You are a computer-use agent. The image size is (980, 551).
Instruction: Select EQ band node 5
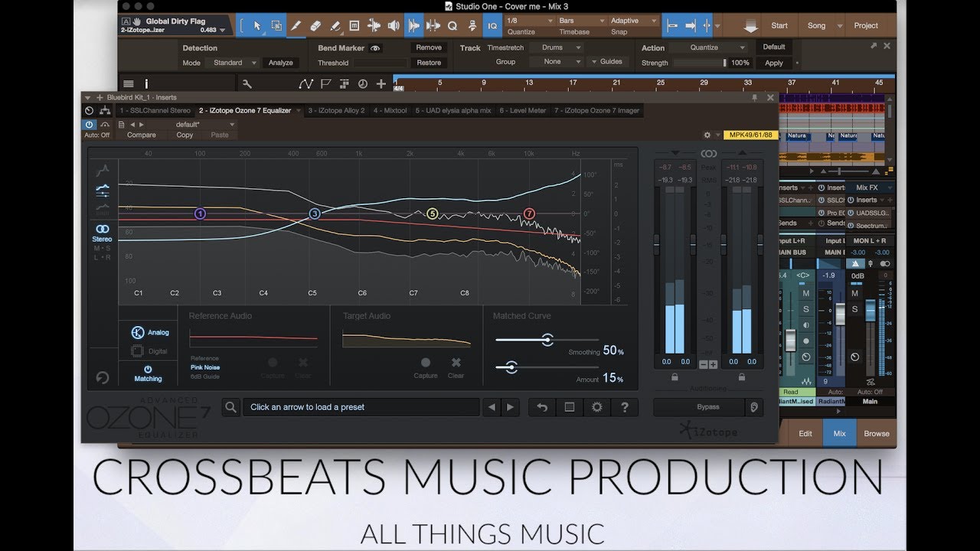(433, 214)
